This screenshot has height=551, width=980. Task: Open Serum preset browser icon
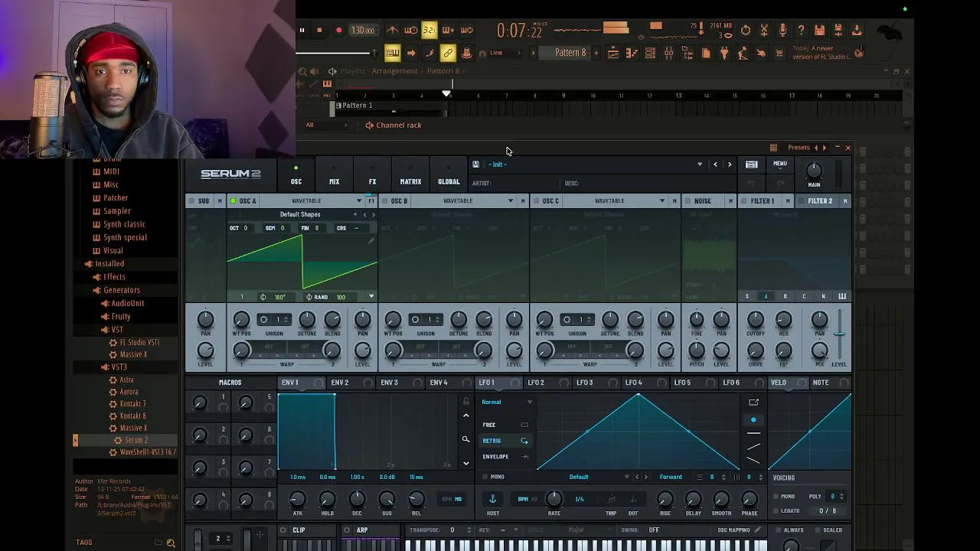(x=752, y=165)
